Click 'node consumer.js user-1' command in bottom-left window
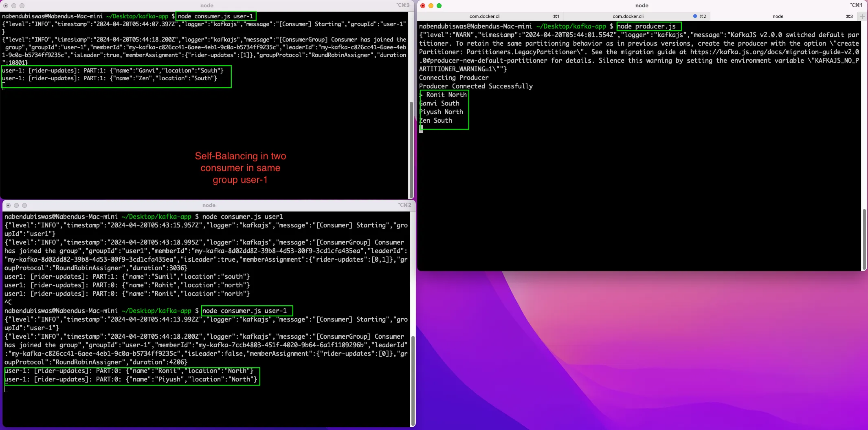Viewport: 868px width, 430px height. [244, 311]
